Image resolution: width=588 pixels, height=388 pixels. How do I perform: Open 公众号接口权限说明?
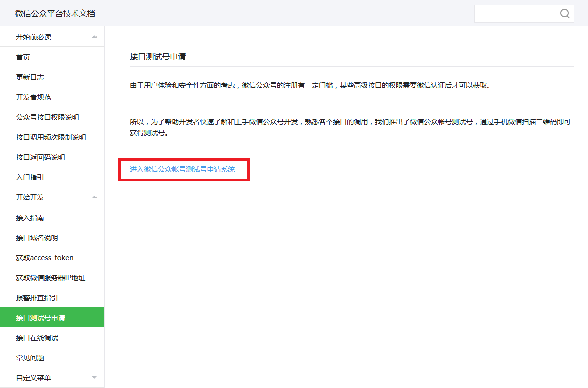pos(52,117)
